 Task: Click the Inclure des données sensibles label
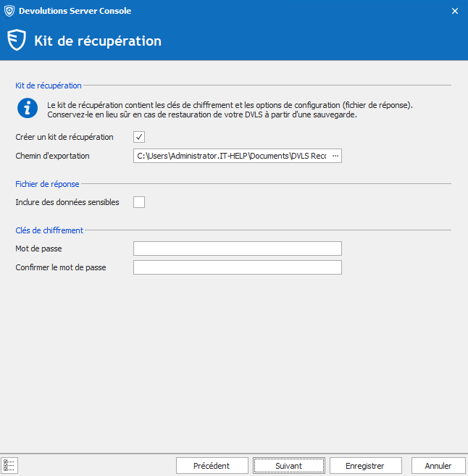pyautogui.click(x=67, y=202)
